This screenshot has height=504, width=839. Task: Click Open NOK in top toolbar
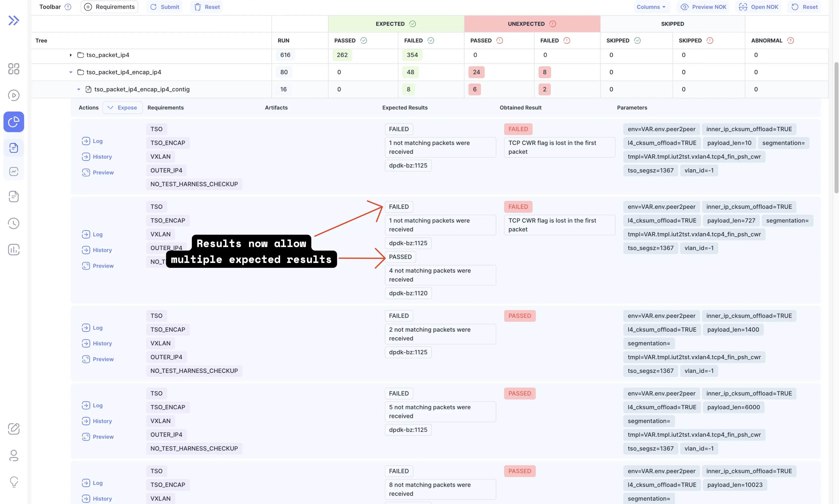click(x=759, y=7)
